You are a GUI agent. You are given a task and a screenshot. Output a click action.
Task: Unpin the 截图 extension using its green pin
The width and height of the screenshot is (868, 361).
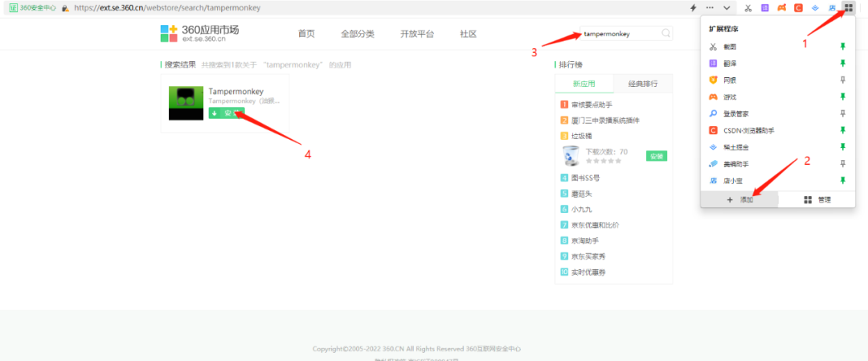[x=843, y=47]
